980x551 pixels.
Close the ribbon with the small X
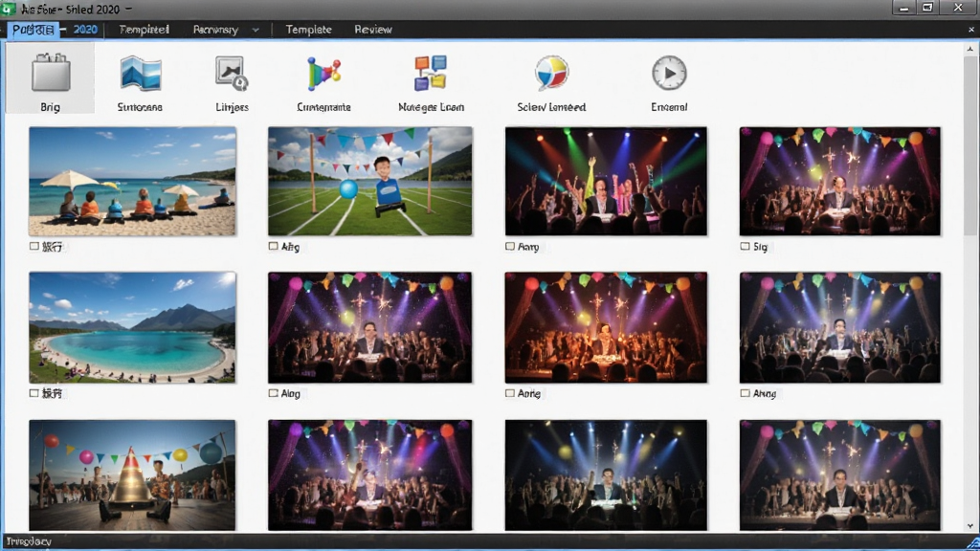click(971, 30)
